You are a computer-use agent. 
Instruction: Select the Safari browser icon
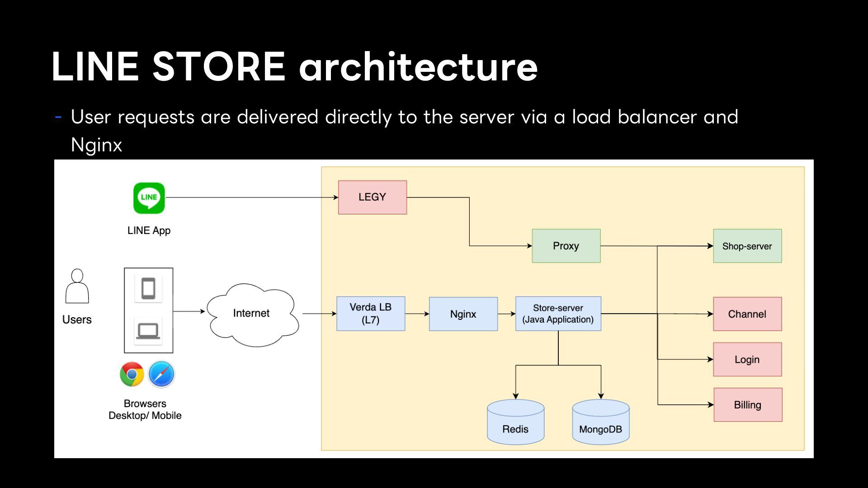point(161,374)
